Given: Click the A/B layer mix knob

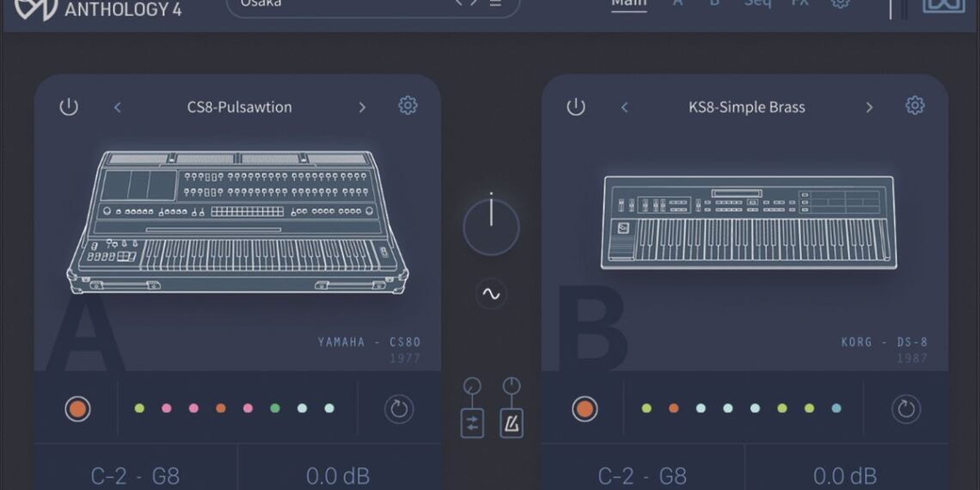Looking at the screenshot, I should tap(491, 226).
